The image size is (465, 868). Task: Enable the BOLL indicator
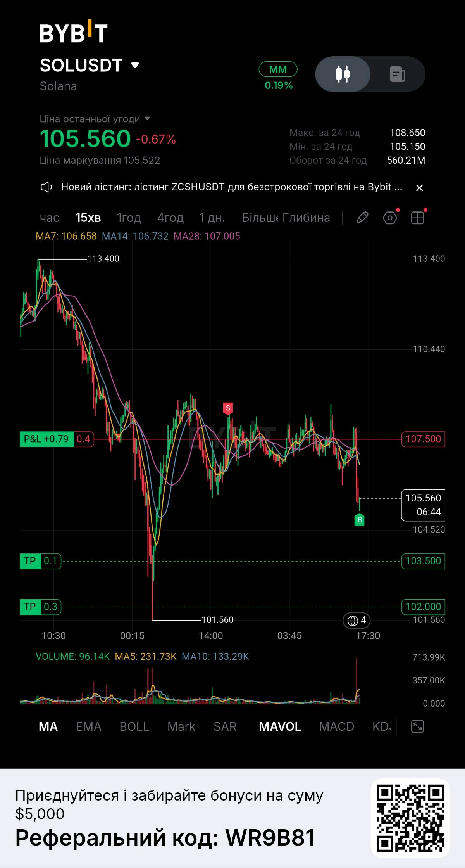pos(134,726)
